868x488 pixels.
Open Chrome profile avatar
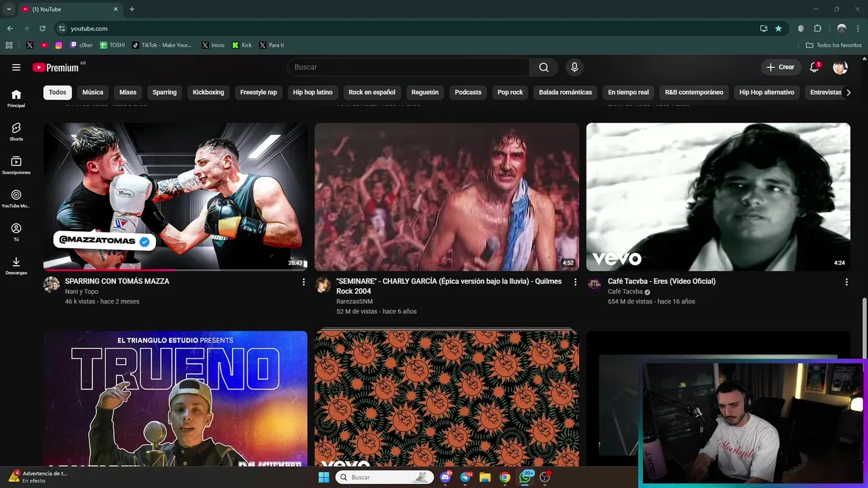tap(842, 28)
